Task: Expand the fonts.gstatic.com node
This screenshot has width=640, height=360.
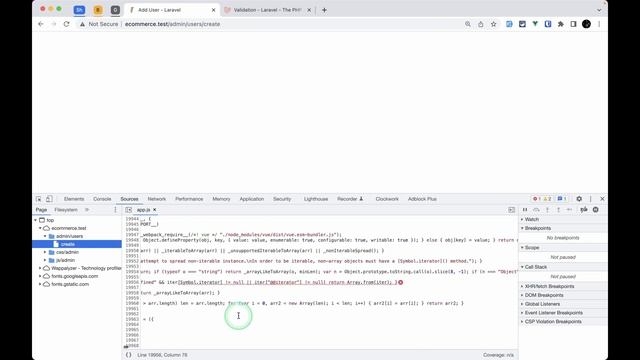Action: [40, 284]
